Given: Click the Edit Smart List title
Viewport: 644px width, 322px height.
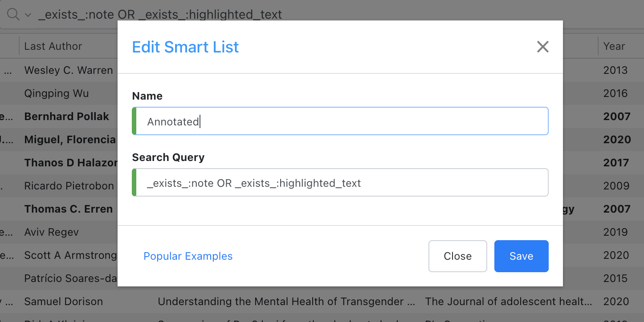Looking at the screenshot, I should tap(185, 47).
